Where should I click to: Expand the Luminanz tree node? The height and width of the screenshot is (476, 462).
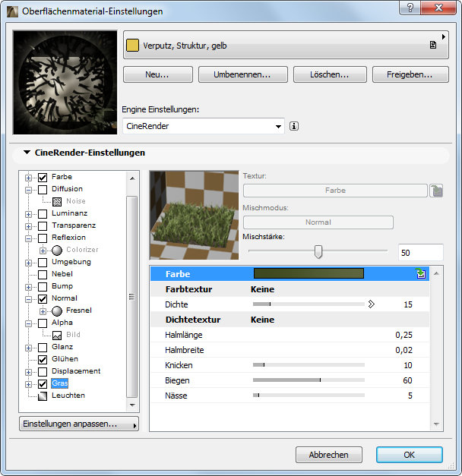28,214
